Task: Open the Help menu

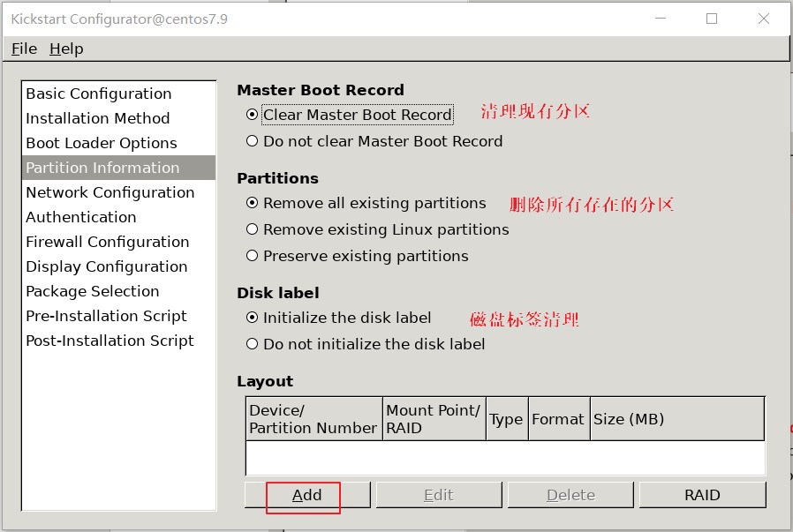Action: (66, 49)
